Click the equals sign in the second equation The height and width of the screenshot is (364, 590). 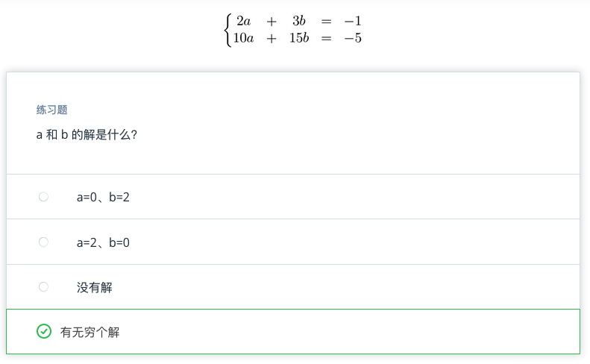pos(326,38)
